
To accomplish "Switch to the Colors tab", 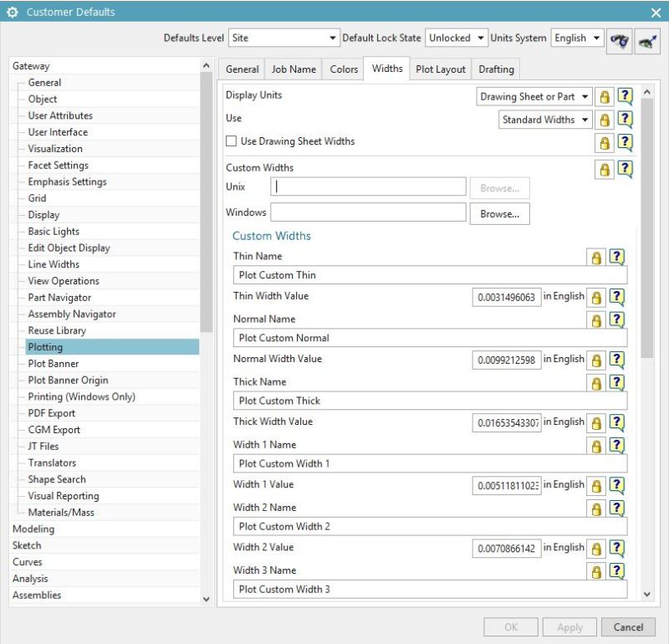I will coord(344,69).
